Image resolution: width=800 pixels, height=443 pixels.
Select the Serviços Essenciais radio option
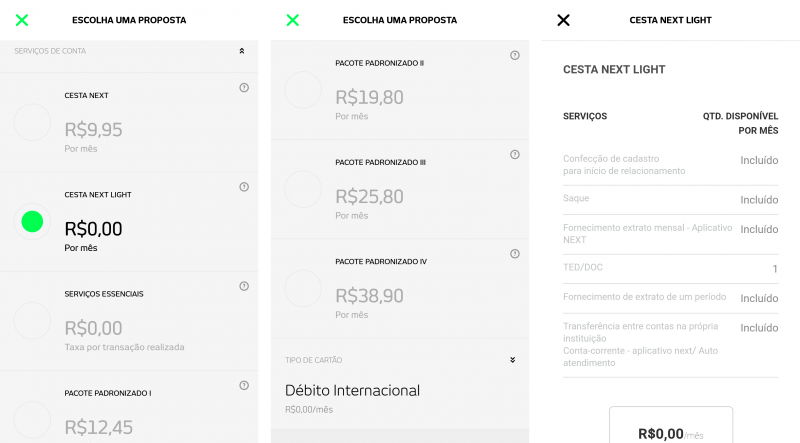pyautogui.click(x=32, y=321)
